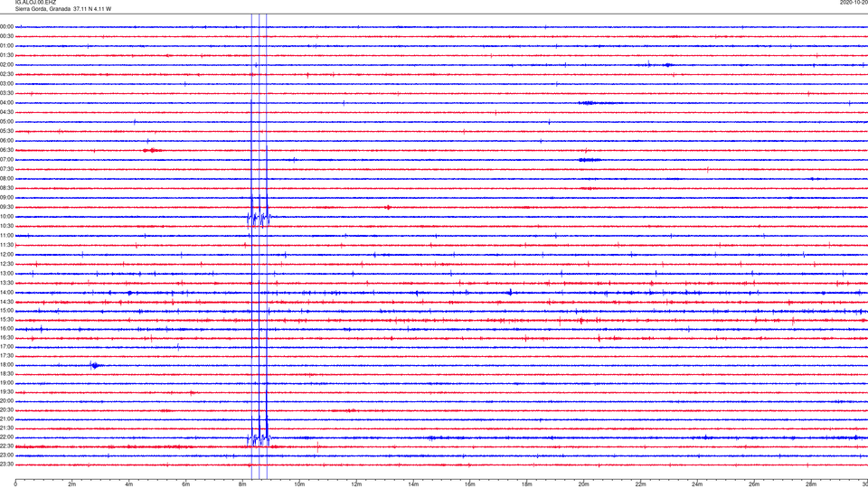Viewport: 868px width, 488px height.
Task: Select the 6m axis tick label
Action: pyautogui.click(x=186, y=484)
